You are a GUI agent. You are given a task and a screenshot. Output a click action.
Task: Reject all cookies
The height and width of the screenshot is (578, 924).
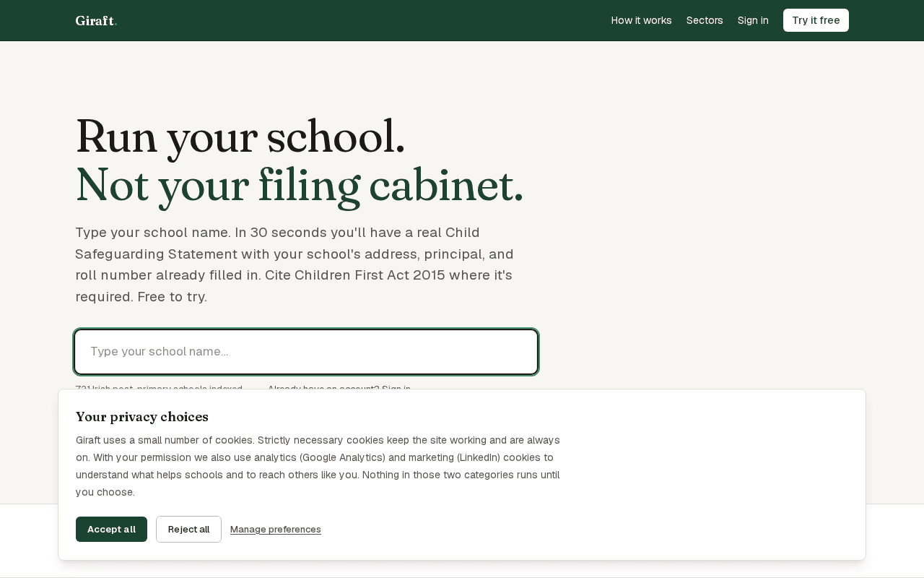click(188, 529)
